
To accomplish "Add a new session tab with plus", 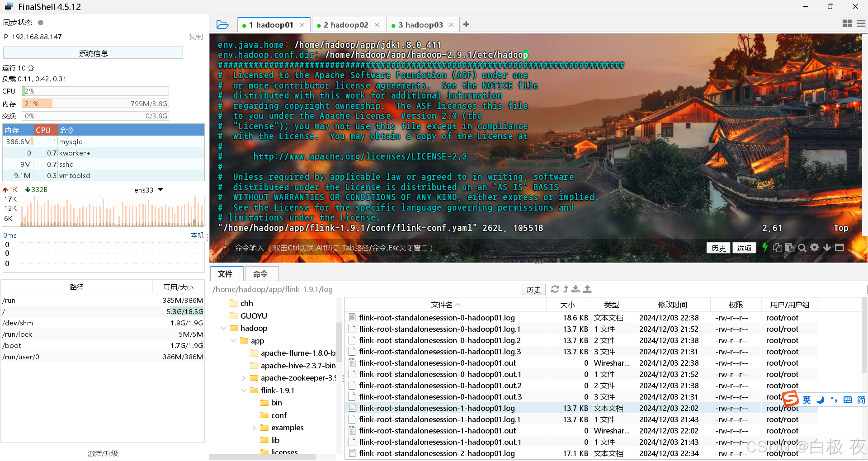I will point(466,24).
